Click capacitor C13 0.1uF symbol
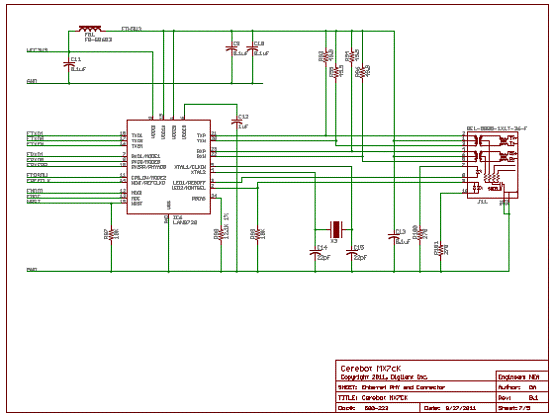The height and width of the screenshot is (418, 553). (394, 237)
